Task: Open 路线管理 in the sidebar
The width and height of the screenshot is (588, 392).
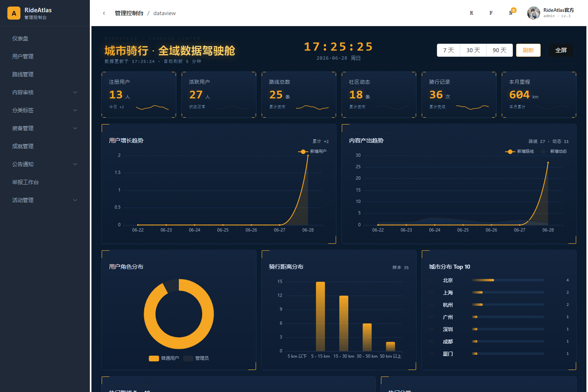Action: tap(45, 74)
